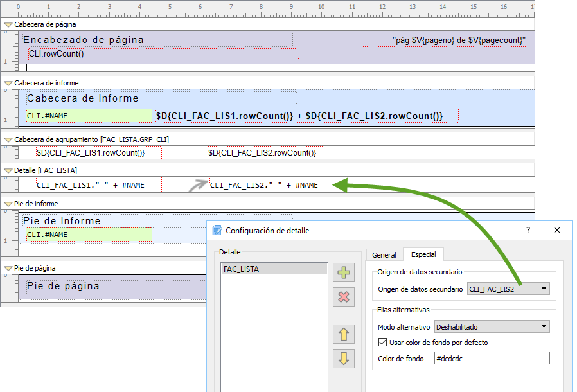Click the Configuración de detalle title icon
The image size is (577, 392).
pyautogui.click(x=217, y=231)
